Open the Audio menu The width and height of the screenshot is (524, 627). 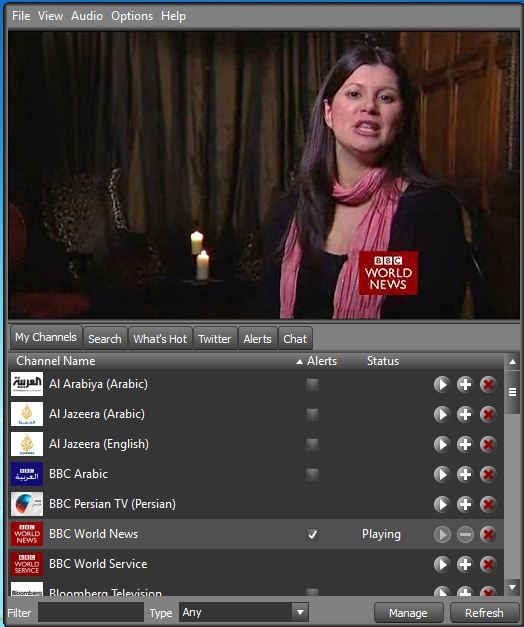87,16
